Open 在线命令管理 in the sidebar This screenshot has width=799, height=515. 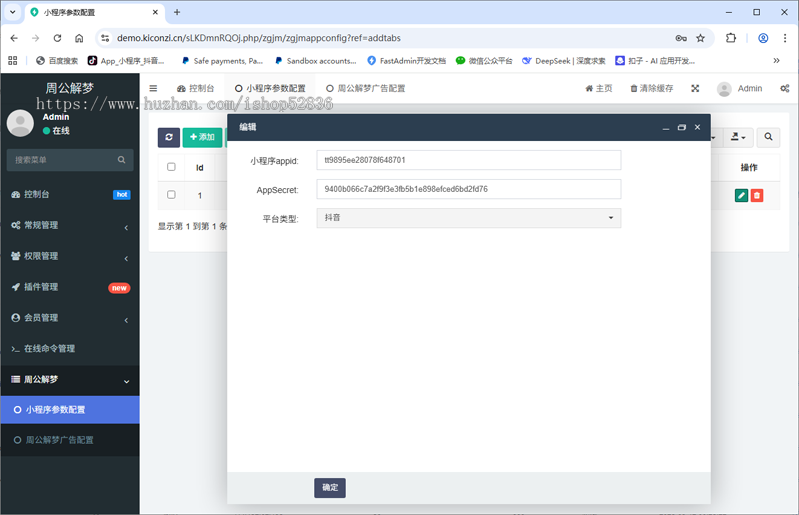coord(70,349)
